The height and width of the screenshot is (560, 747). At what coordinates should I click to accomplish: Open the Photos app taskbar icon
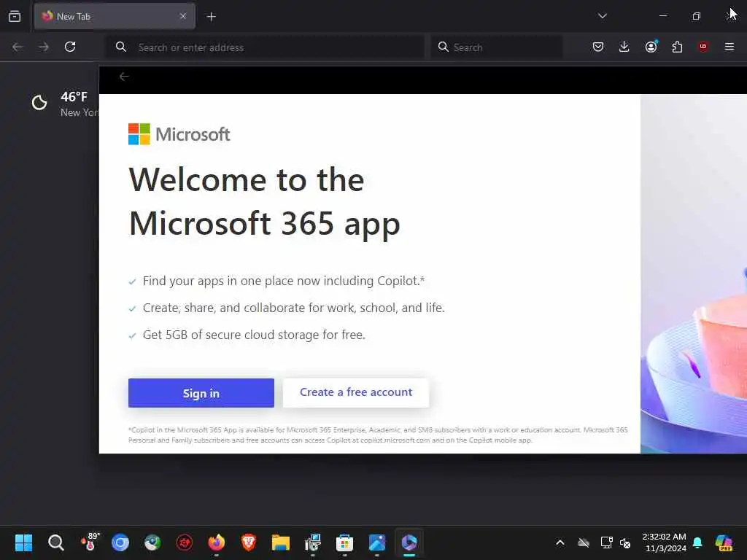[x=377, y=542]
